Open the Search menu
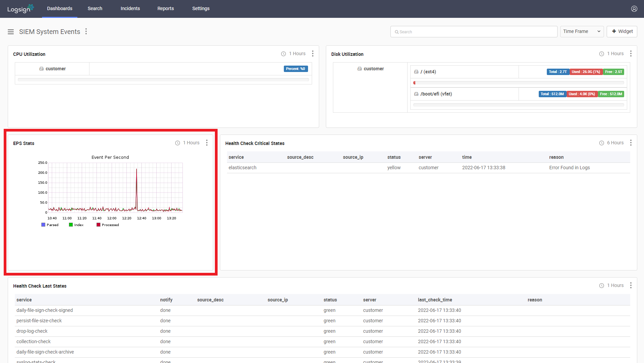Screen dimensions: 644x363 [x=95, y=9]
